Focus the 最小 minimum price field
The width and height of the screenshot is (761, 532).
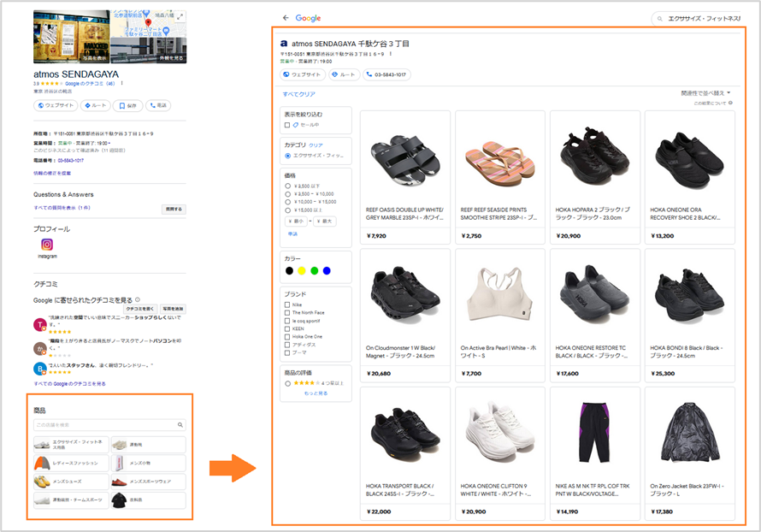point(296,222)
